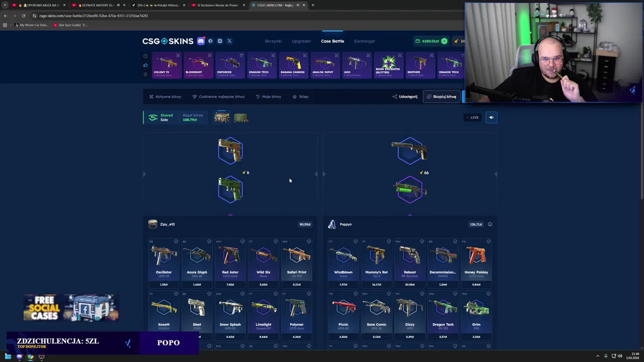Open the ANALOG INPUT drop card

[x=325, y=65]
